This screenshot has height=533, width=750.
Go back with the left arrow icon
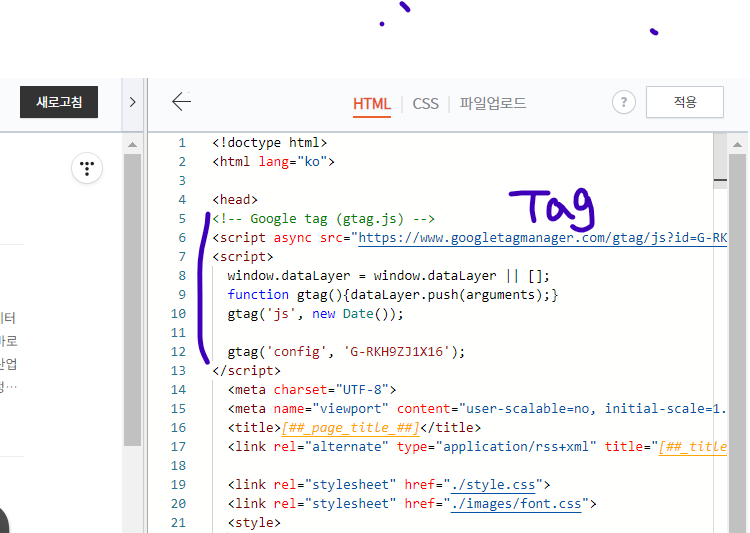[181, 101]
